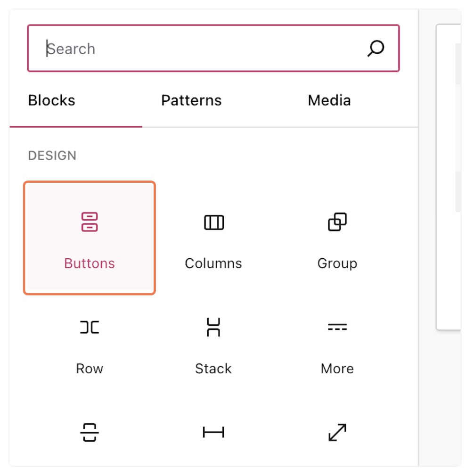Click the Columns label text
Image resolution: width=474 pixels, height=476 pixels.
point(213,263)
